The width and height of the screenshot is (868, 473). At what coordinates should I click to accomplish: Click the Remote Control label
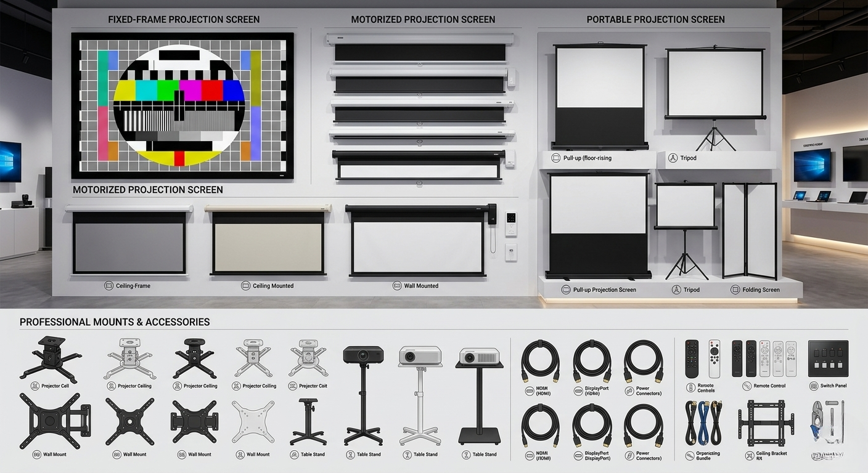pyautogui.click(x=769, y=386)
